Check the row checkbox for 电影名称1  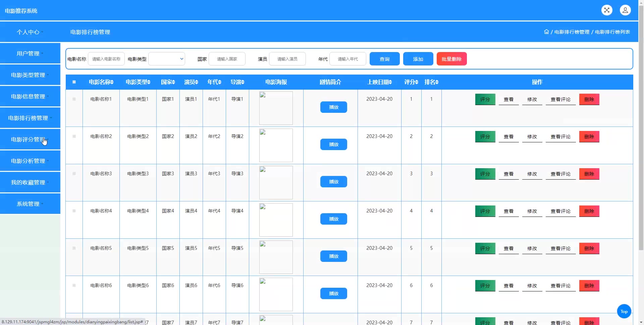(74, 99)
